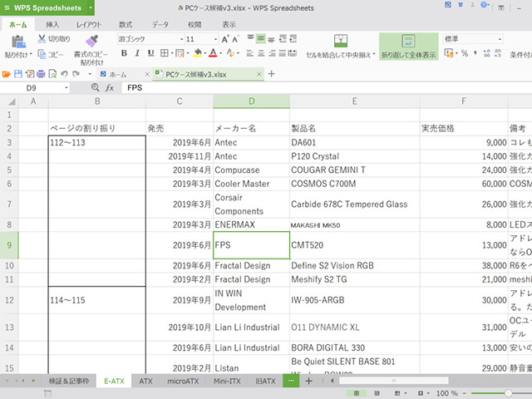This screenshot has width=532, height=399.
Task: Close the PCケース候補v3.xlsx document tab
Action: [259, 74]
